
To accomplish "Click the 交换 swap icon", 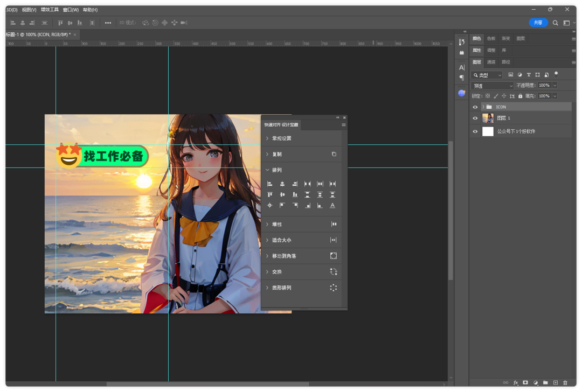I will click(x=334, y=272).
